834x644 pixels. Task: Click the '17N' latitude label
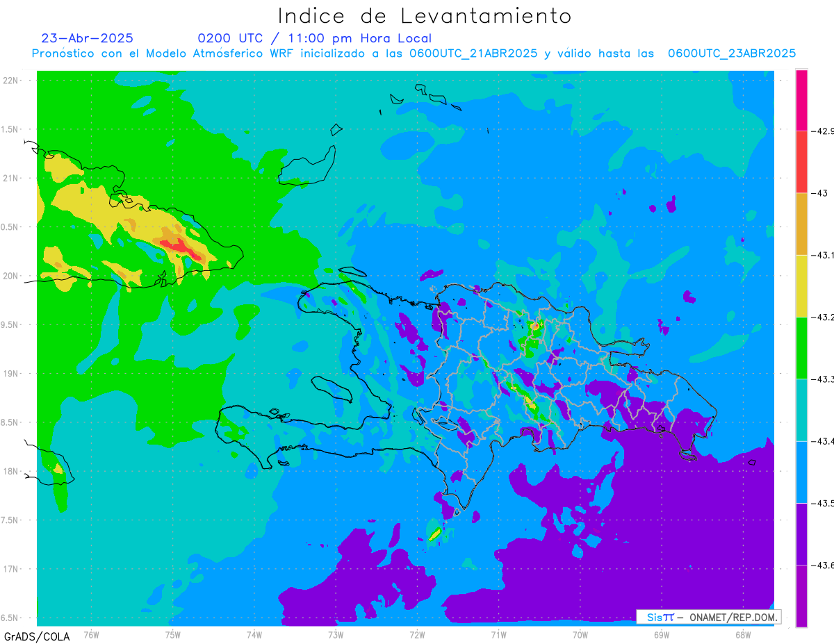[10, 569]
